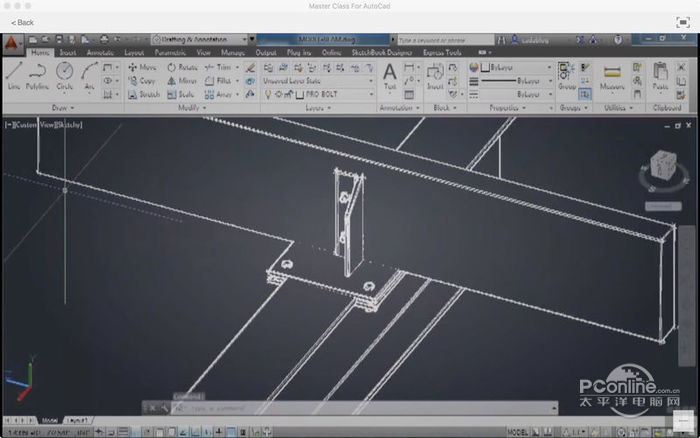Switch to the Manage ribbon tab

(x=233, y=52)
